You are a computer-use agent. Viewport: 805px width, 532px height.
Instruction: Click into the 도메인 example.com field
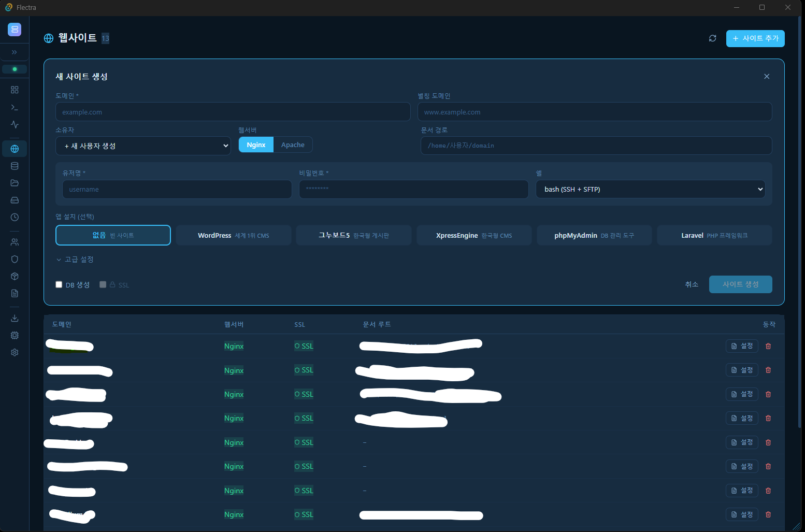(233, 112)
